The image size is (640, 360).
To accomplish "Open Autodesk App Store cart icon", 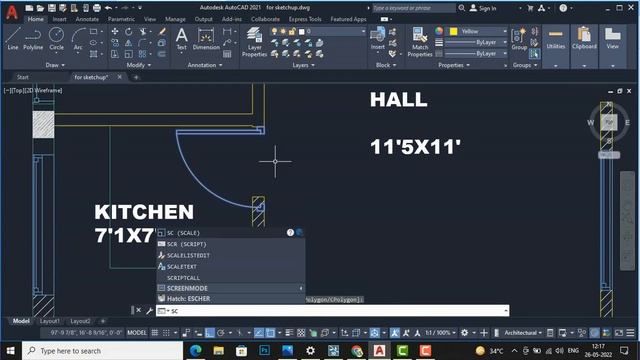I will (x=530, y=8).
